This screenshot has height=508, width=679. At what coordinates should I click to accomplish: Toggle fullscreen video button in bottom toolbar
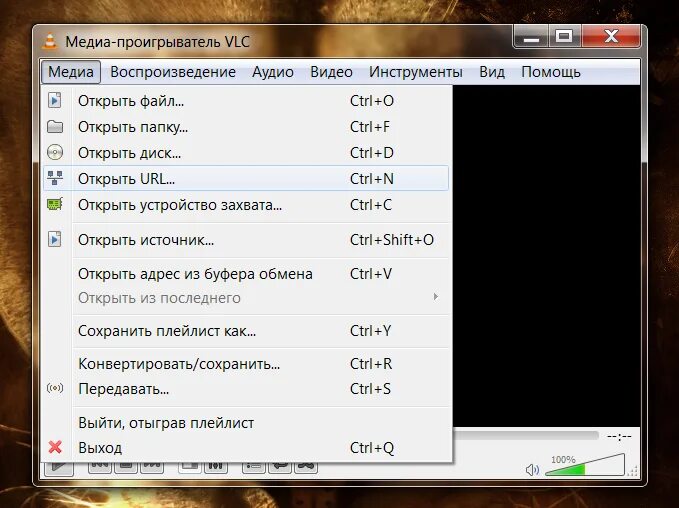190,467
